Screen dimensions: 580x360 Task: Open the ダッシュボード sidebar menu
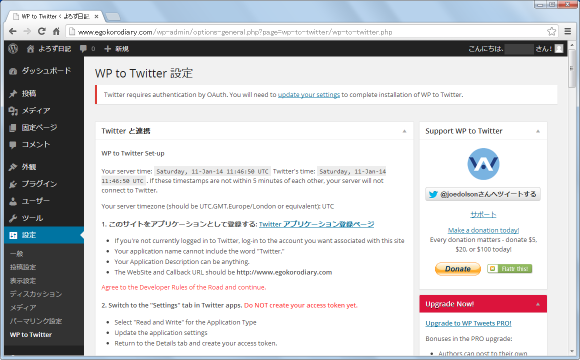(x=44, y=71)
